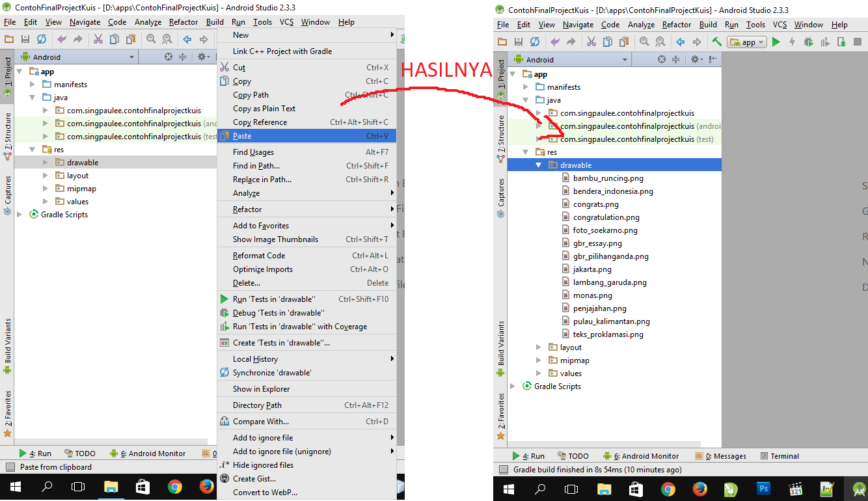Open File menu in left window menu bar
Screen dimensions: 868x501
(x=10, y=22)
